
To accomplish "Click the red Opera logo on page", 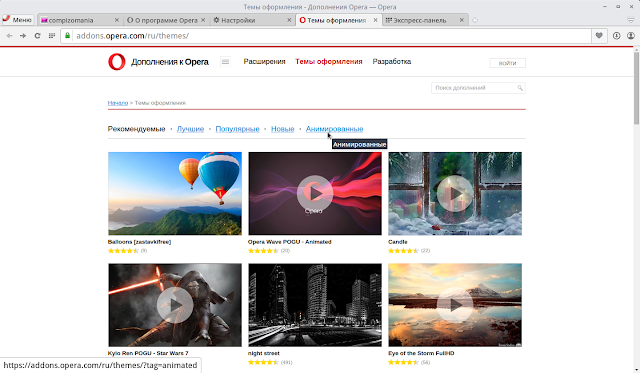I will coord(117,62).
